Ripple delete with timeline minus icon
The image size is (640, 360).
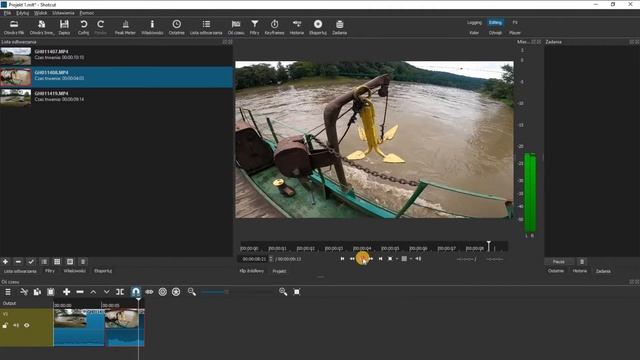(x=80, y=291)
